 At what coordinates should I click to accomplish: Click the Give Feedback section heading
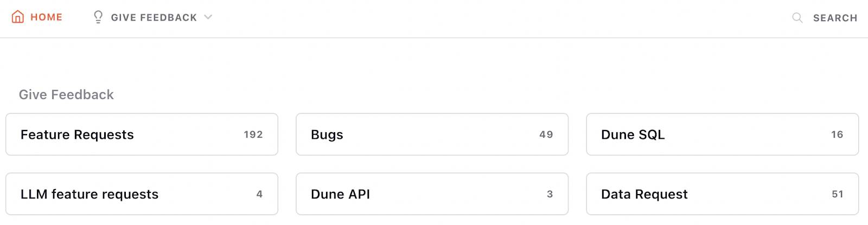tap(66, 95)
